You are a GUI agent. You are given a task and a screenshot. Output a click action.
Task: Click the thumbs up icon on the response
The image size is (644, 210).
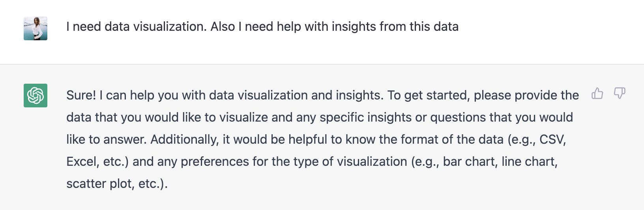(x=597, y=94)
